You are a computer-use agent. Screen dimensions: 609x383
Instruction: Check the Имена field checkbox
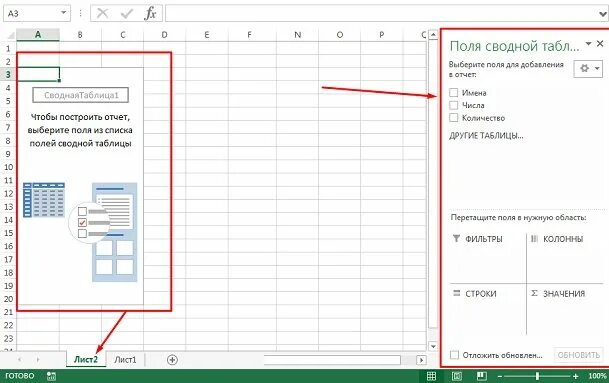tap(453, 92)
